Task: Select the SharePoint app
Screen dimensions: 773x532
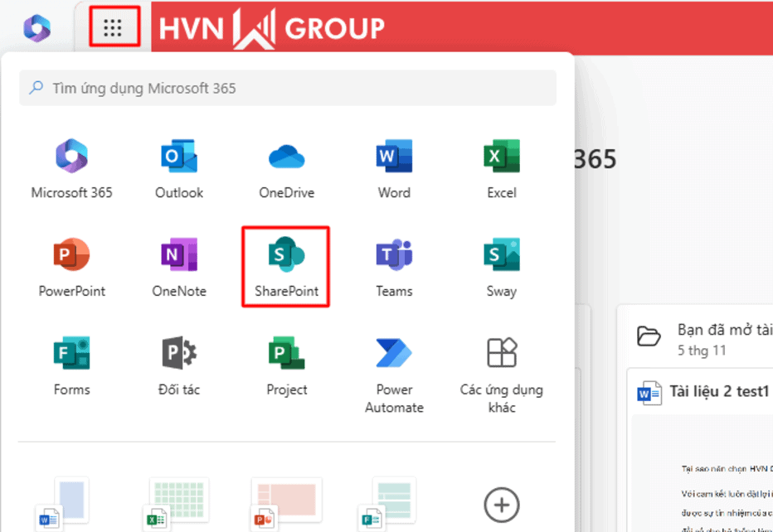Action: tap(286, 267)
